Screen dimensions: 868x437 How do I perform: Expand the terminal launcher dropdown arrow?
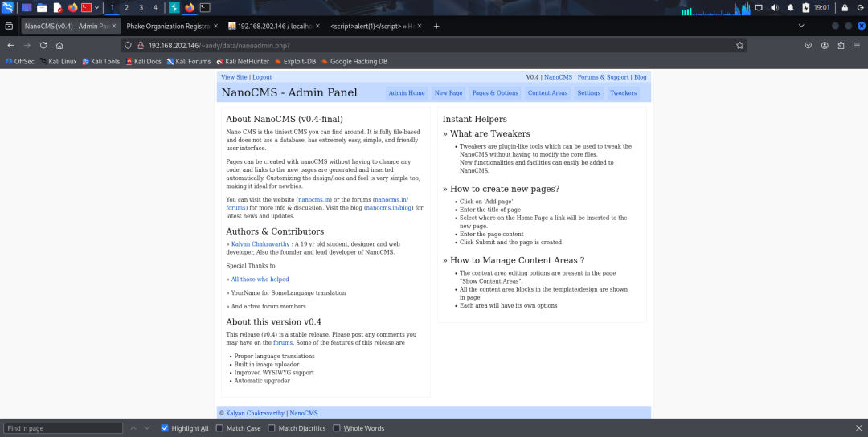(97, 8)
